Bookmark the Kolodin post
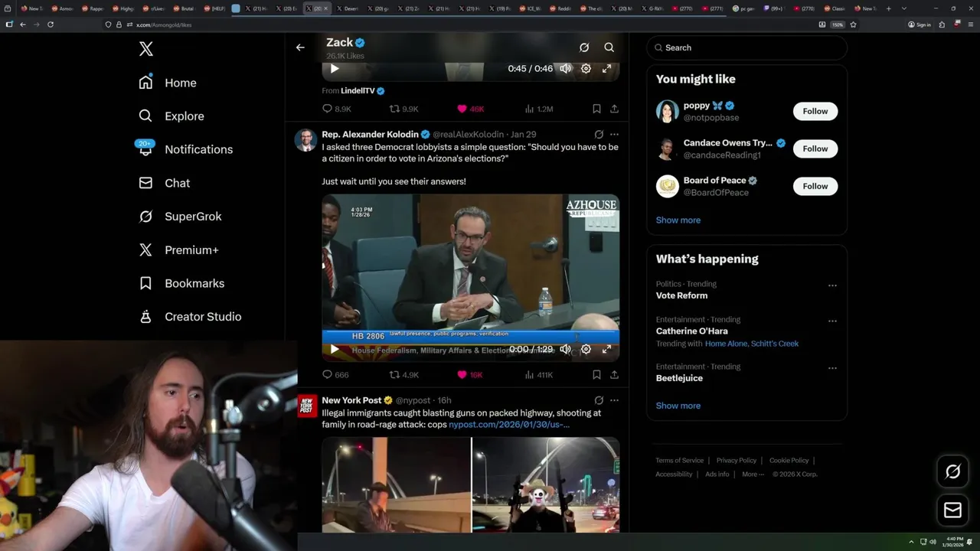This screenshot has height=551, width=980. pyautogui.click(x=596, y=375)
